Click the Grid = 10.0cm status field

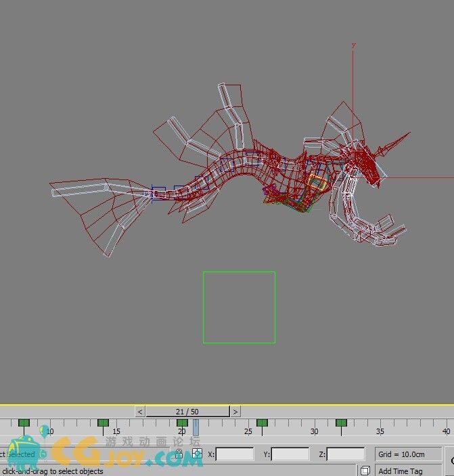pos(409,454)
